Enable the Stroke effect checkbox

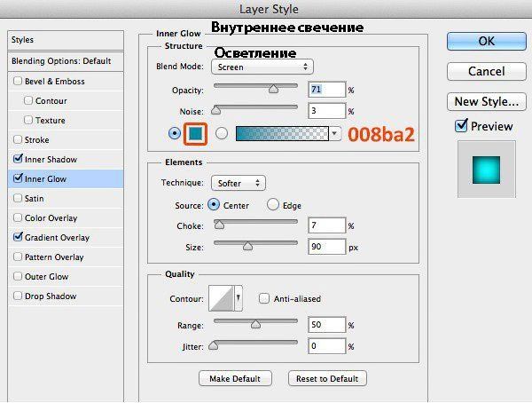coord(18,139)
